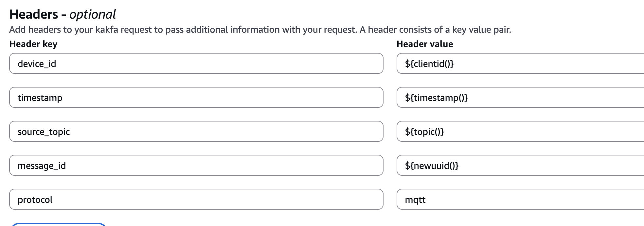
Task: Click the ${clientid()} header value field
Action: coord(520,63)
